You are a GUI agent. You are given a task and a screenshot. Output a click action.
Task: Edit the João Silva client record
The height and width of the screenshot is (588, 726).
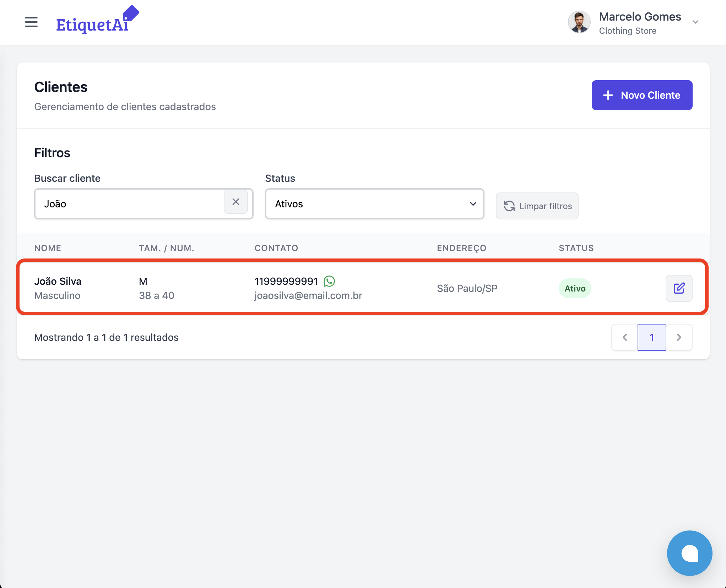point(678,288)
